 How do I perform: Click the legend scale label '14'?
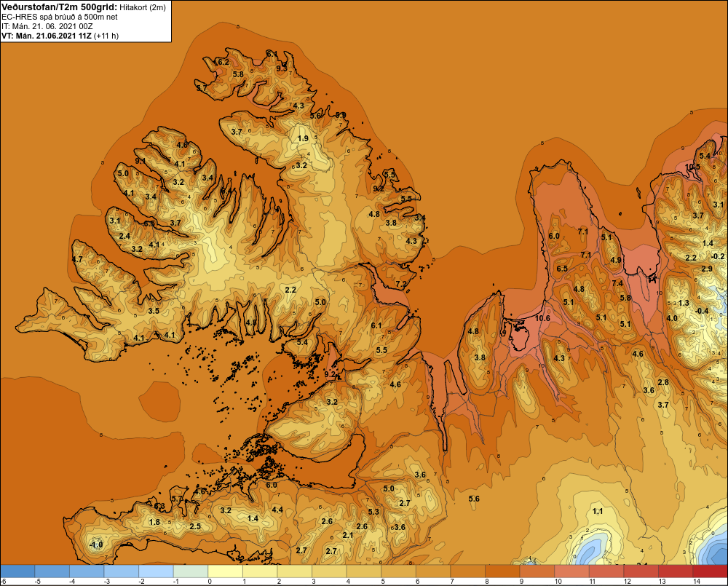[697, 582]
